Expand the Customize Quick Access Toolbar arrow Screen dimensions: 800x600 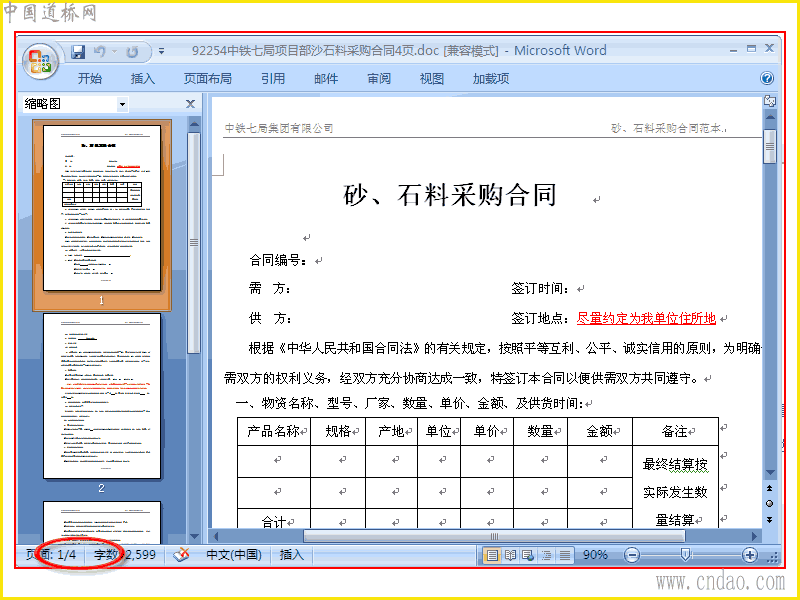click(161, 52)
